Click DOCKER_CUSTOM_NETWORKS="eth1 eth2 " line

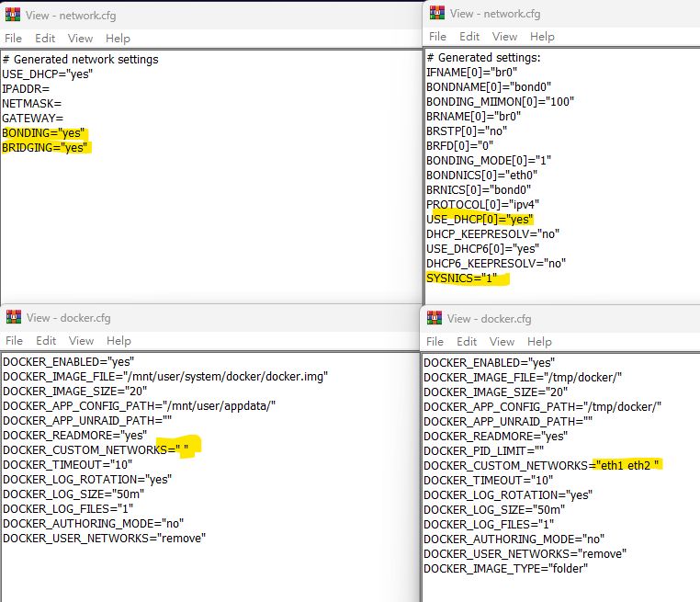click(x=541, y=466)
